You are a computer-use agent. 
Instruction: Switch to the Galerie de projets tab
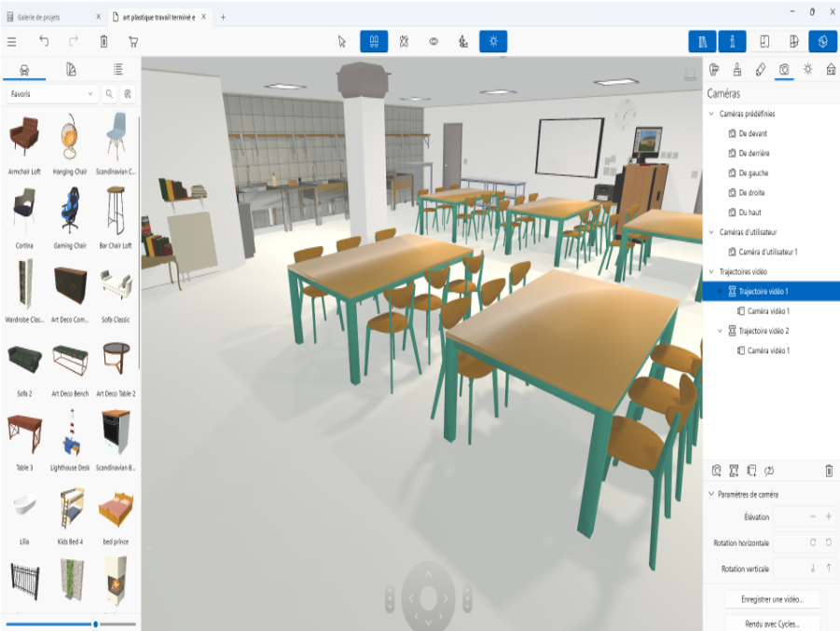pos(53,17)
